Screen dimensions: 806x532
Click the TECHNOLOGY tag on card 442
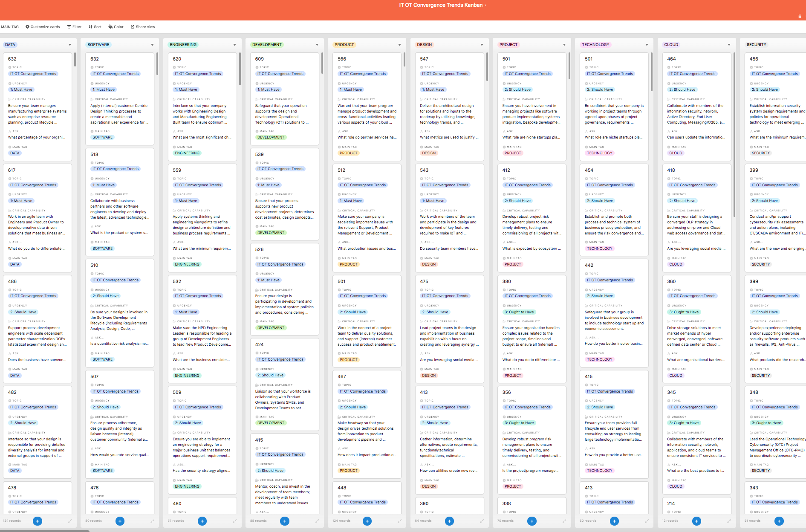tap(600, 359)
